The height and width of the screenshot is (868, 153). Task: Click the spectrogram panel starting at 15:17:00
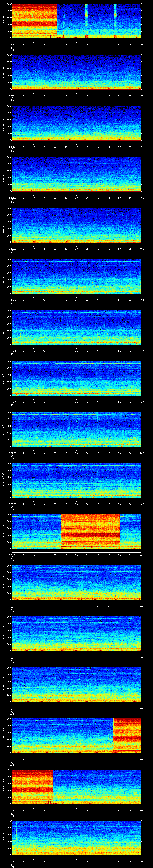(x=76, y=174)
